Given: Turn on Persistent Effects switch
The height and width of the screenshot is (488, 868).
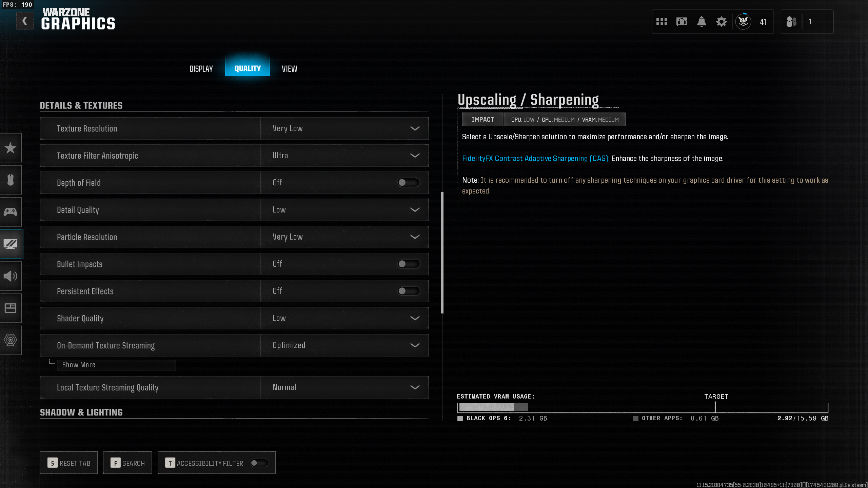Looking at the screenshot, I should [x=408, y=291].
